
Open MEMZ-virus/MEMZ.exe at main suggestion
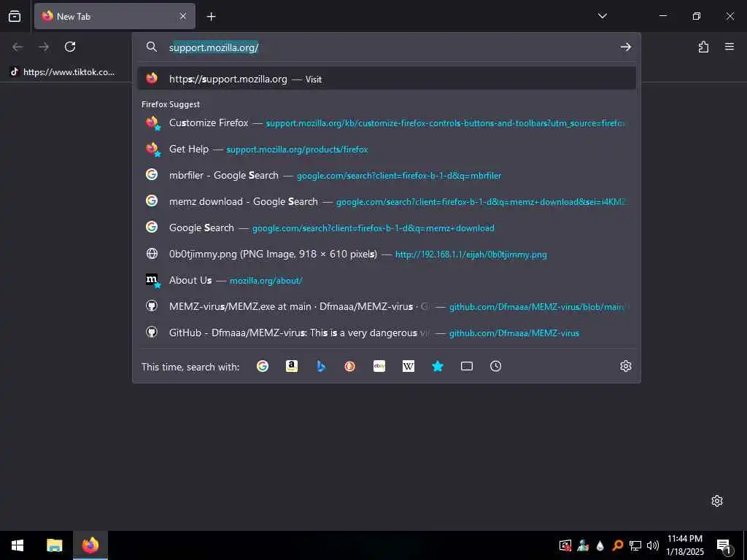[387, 306]
